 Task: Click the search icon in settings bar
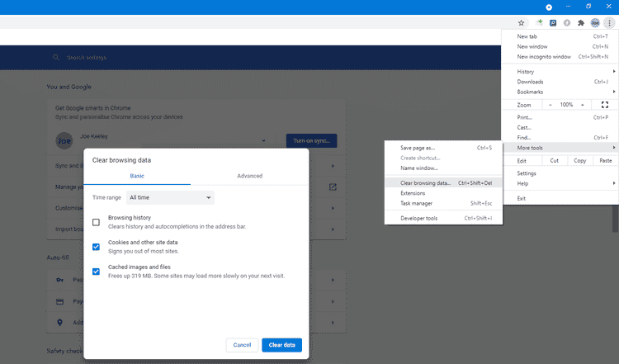pyautogui.click(x=56, y=58)
